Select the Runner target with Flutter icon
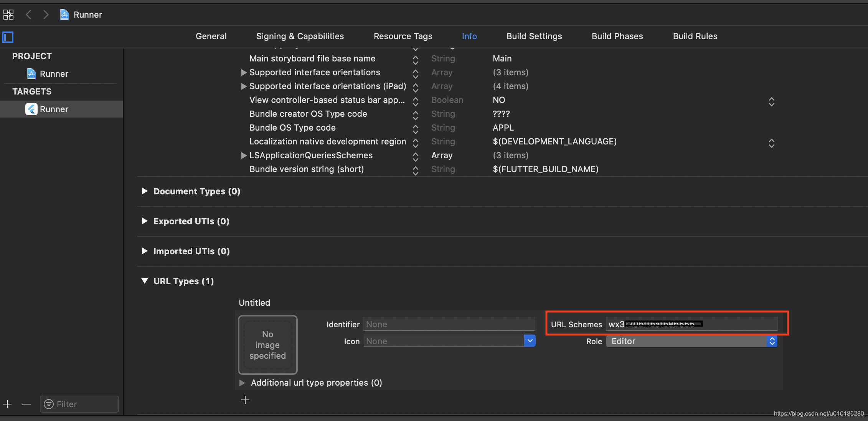This screenshot has height=421, width=868. coord(31,109)
